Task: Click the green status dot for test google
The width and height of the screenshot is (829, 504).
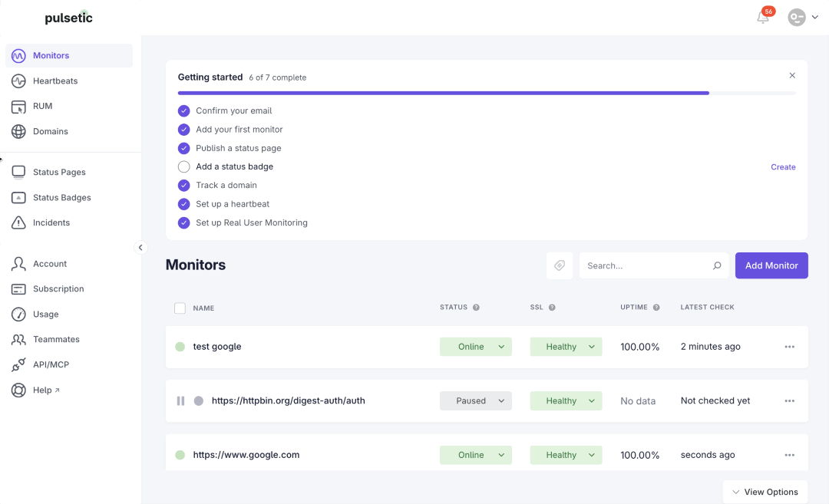Action: click(180, 347)
